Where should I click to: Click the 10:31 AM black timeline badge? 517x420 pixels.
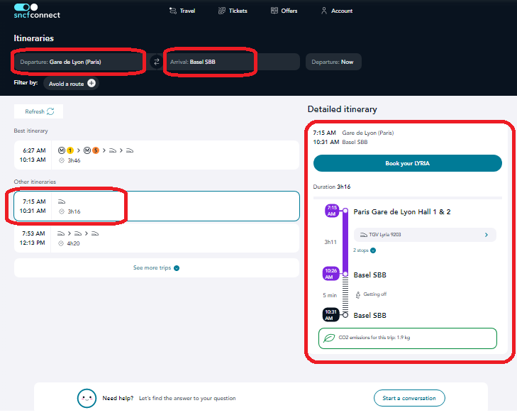tap(330, 315)
